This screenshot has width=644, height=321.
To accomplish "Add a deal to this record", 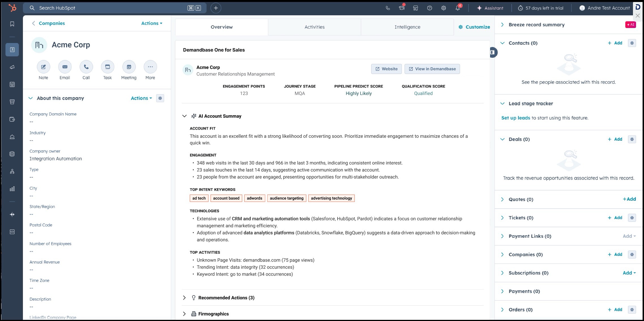I will 615,139.
